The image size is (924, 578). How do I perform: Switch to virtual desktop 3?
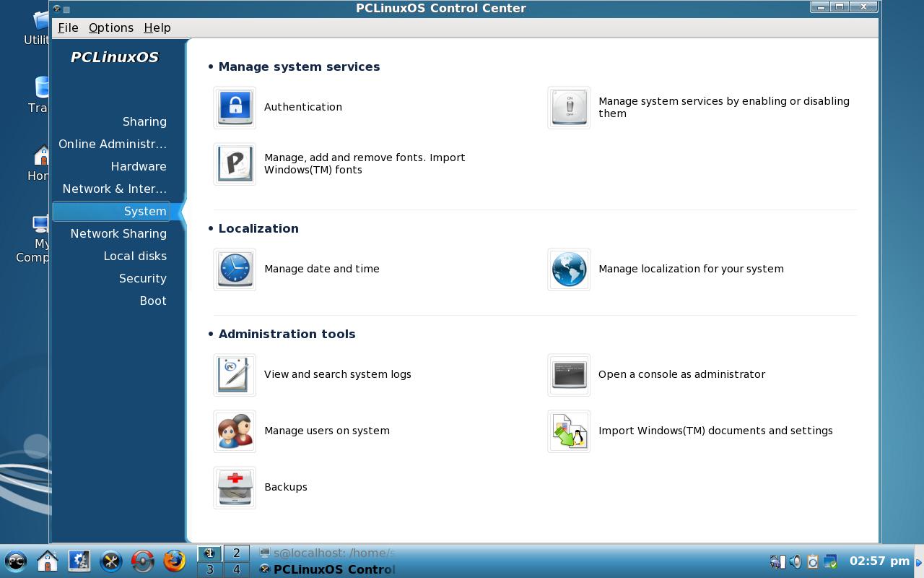210,569
